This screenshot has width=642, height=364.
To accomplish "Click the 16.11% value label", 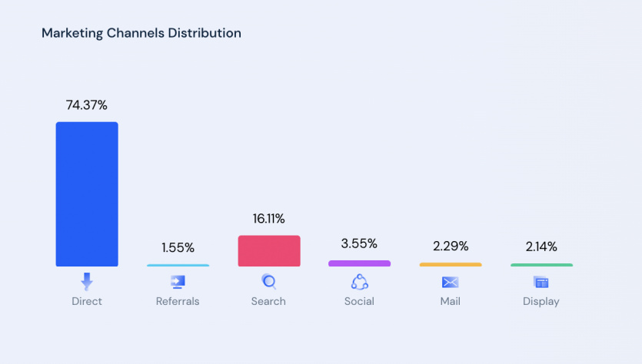I will [x=268, y=219].
